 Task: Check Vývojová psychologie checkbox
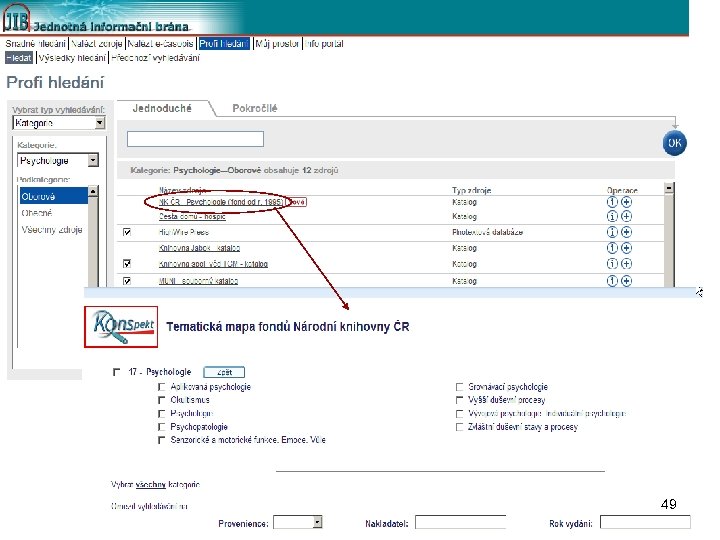459,414
